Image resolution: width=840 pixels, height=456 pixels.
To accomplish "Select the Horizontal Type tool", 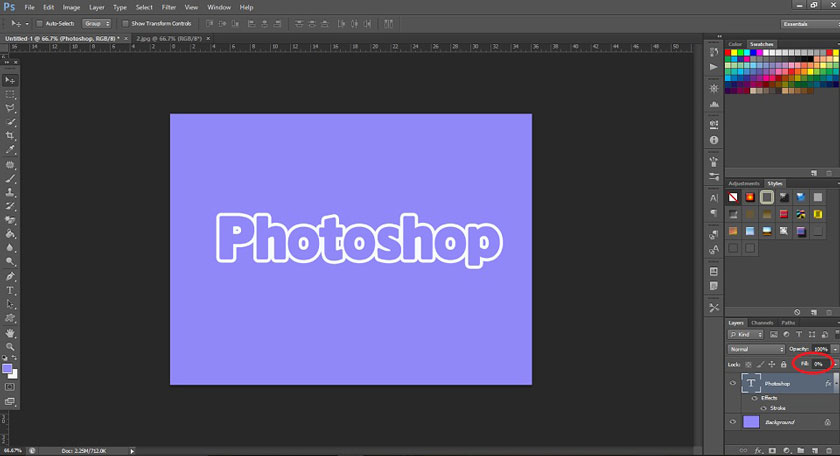I will [10, 290].
